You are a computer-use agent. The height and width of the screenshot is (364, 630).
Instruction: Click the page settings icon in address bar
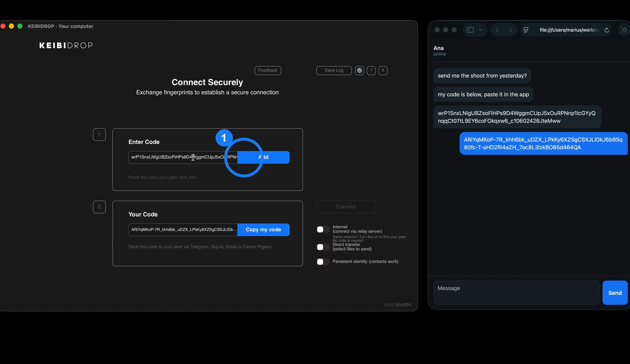(526, 30)
